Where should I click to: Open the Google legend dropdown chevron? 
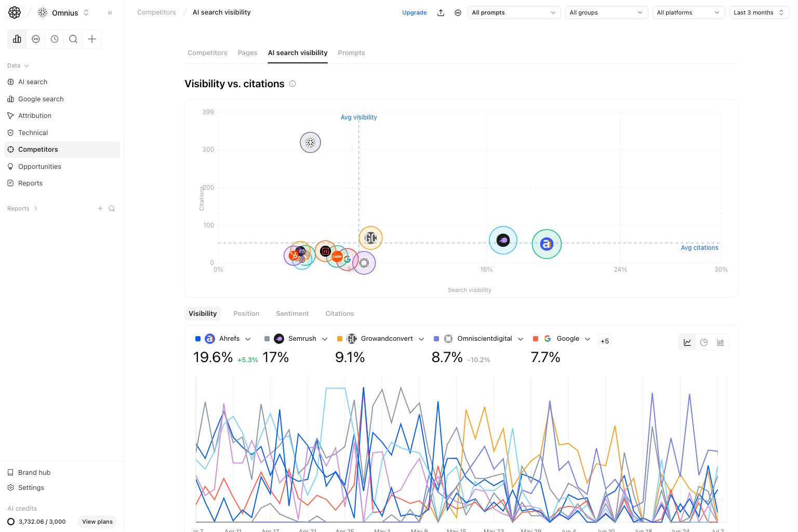588,339
